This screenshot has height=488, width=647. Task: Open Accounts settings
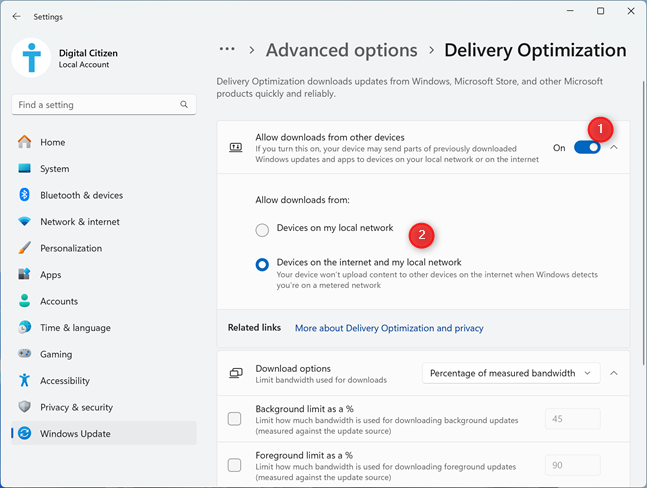coord(104,301)
